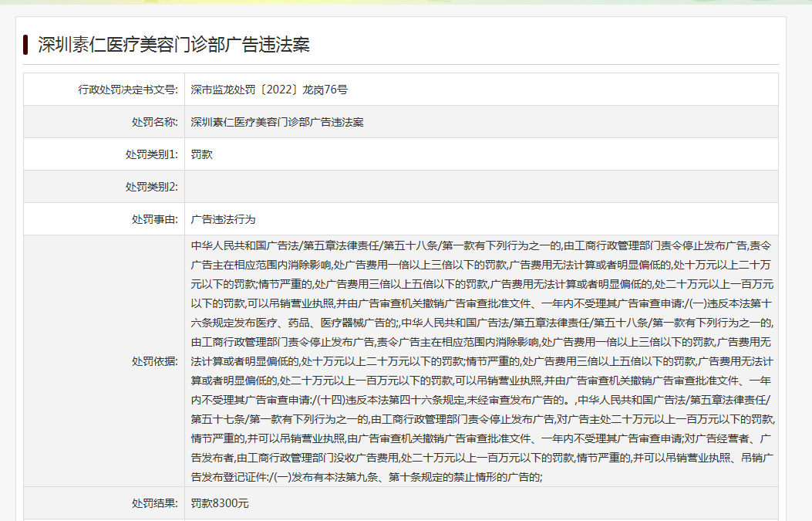Select the page title 深圳素仁医疗美容门诊部广告违法案

tap(174, 45)
